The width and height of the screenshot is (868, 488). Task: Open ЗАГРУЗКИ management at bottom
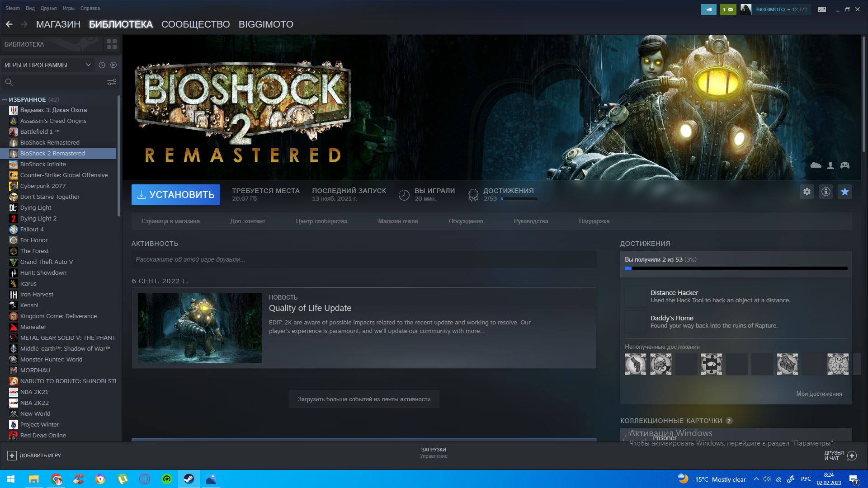(434, 453)
